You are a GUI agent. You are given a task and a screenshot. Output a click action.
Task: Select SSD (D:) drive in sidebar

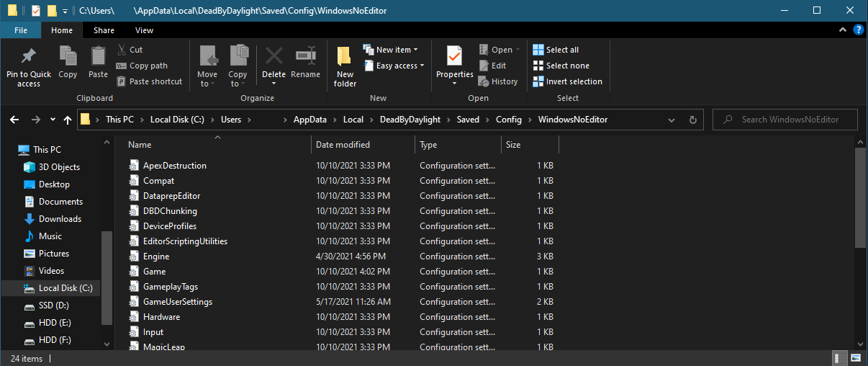click(x=54, y=305)
